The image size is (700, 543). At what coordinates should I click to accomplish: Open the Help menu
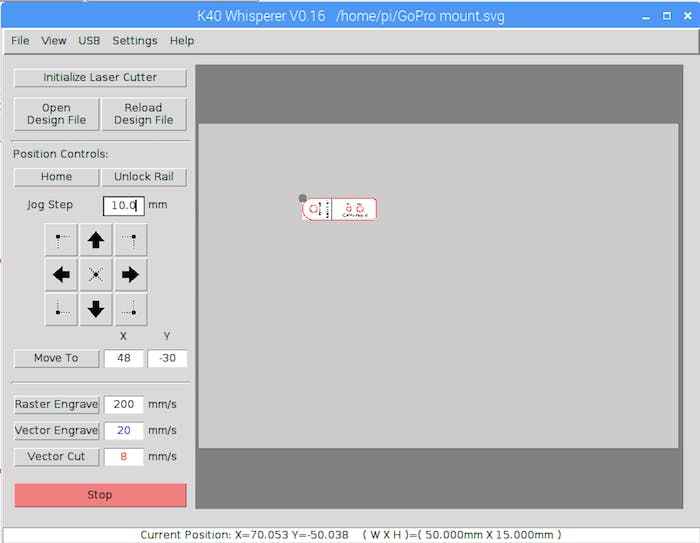point(182,41)
